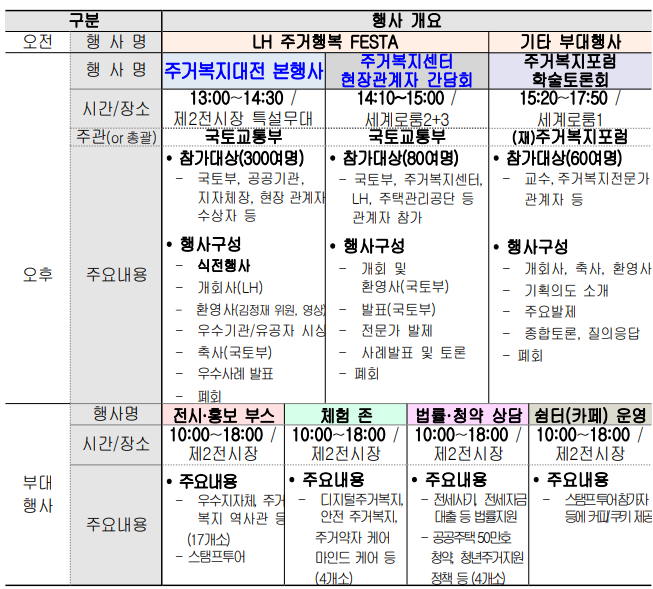This screenshot has width=653, height=589.
Task: Click '교수, 주거복지전문가' line
Action: click(x=587, y=179)
